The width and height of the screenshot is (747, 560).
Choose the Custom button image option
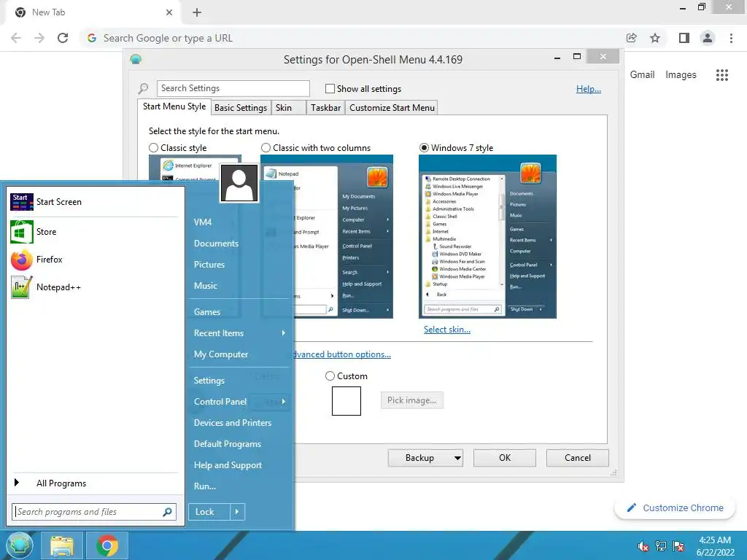tap(330, 376)
